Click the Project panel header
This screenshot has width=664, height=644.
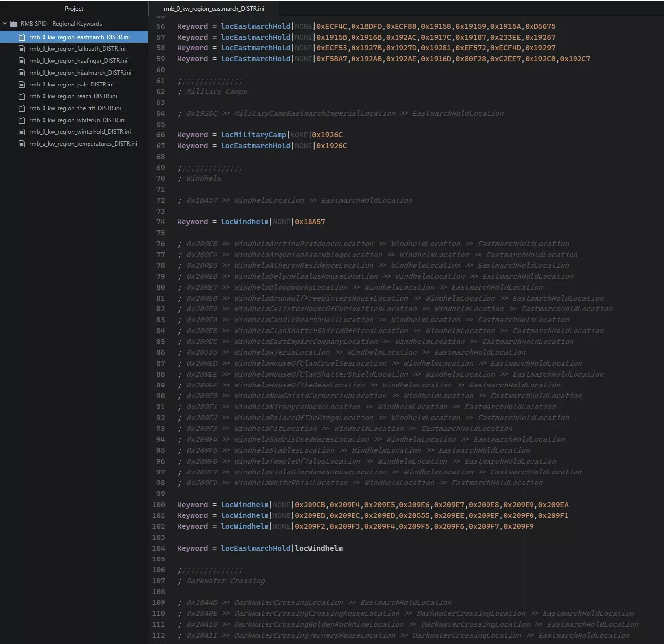pos(74,9)
